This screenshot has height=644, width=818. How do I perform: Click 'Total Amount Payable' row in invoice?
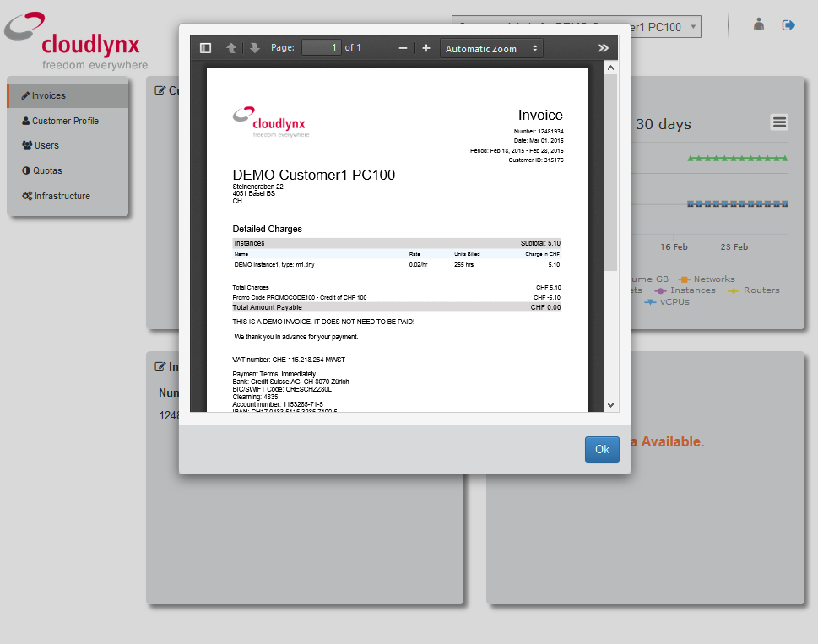pos(397,307)
